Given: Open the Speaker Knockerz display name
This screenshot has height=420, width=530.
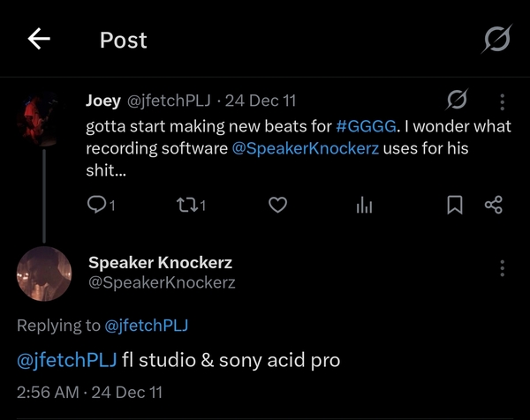Looking at the screenshot, I should [160, 262].
